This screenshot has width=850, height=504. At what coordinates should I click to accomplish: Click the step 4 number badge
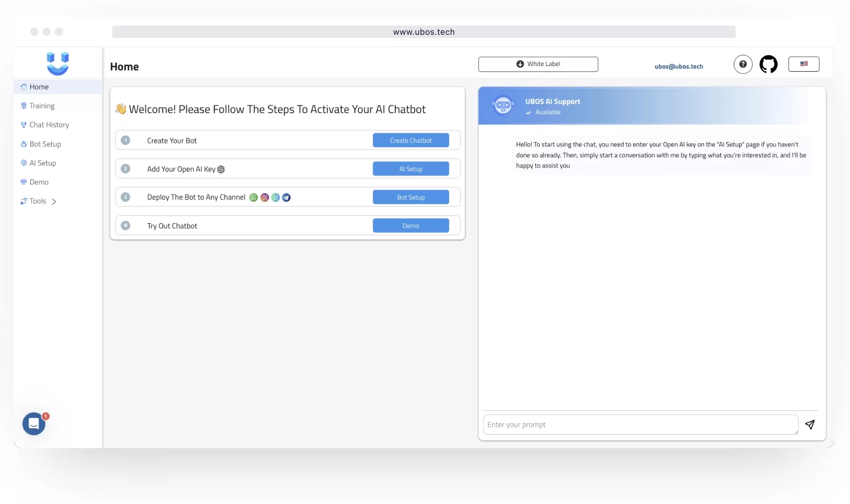pyautogui.click(x=126, y=225)
